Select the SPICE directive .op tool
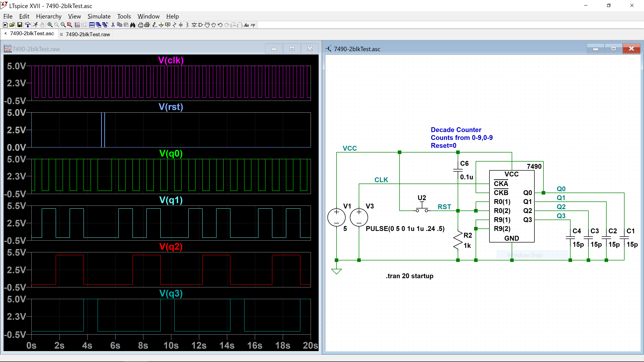This screenshot has height=362, width=644. (253, 25)
